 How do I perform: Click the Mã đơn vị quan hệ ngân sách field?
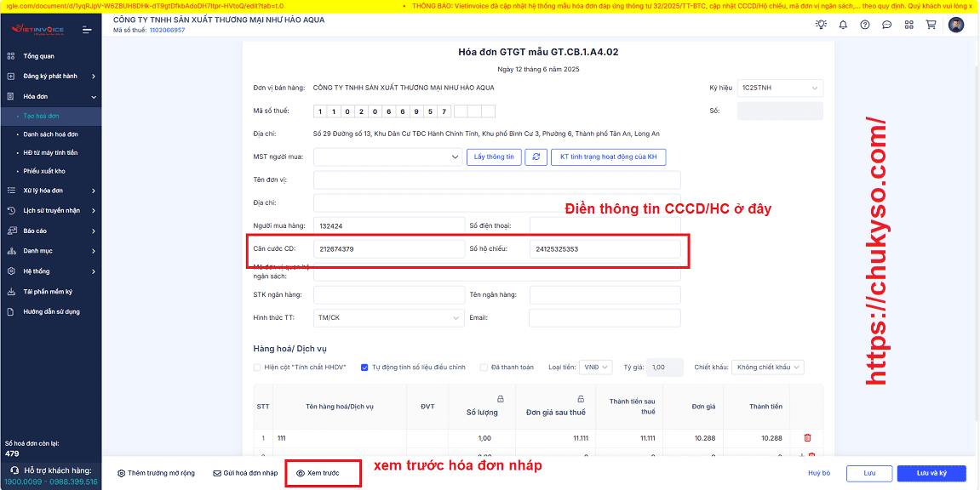point(497,273)
